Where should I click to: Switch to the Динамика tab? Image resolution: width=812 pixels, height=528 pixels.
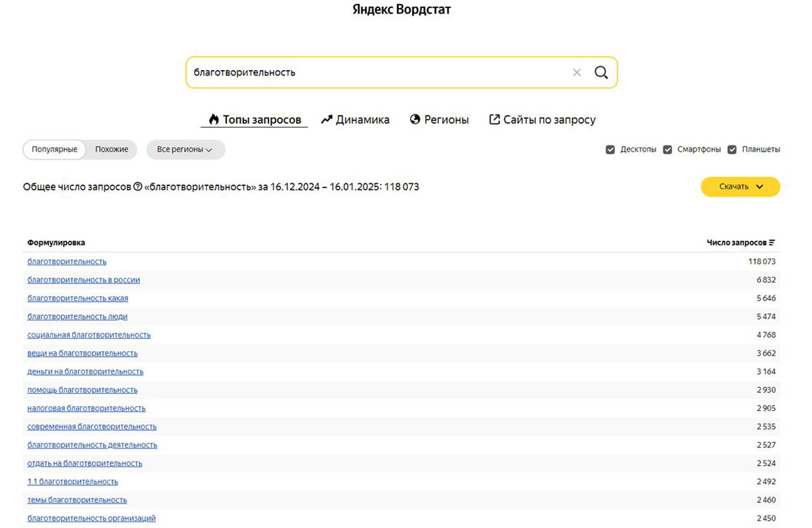(355, 120)
